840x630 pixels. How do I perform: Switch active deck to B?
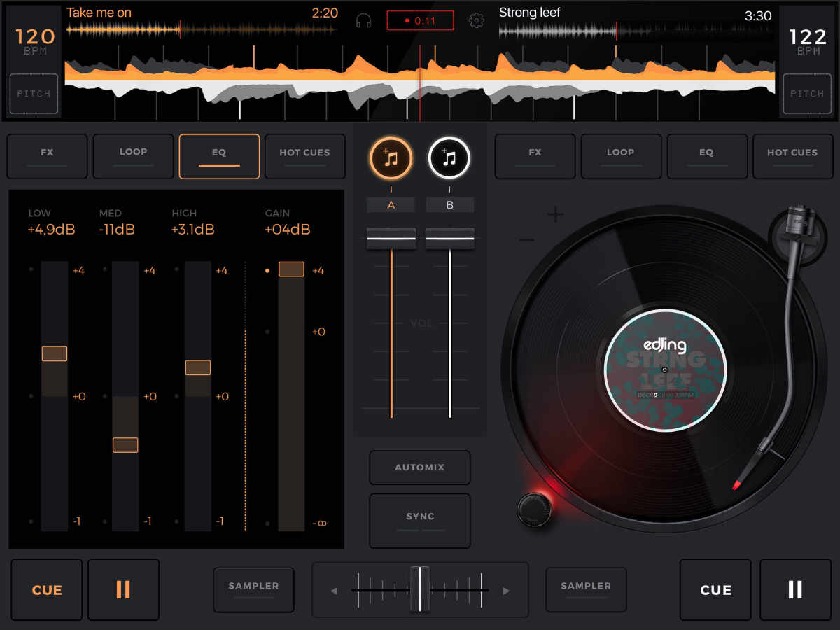449,204
